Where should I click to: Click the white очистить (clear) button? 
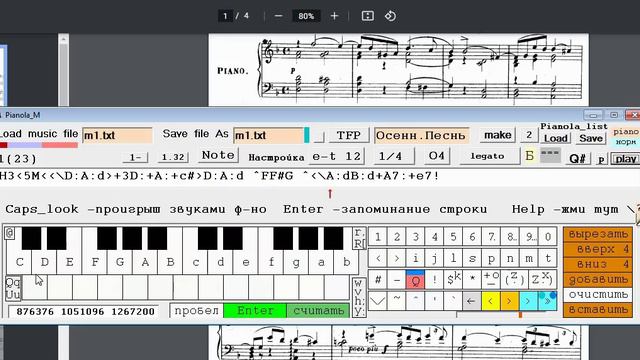coord(598,295)
